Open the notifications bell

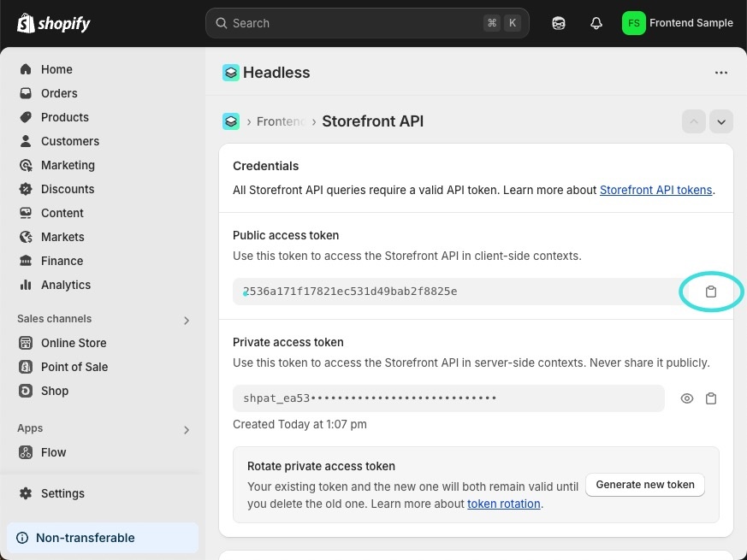596,23
